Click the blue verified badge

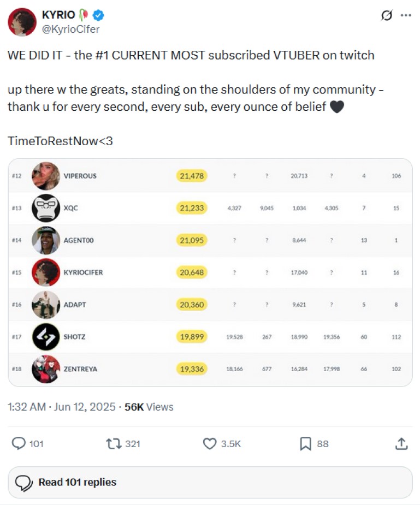coord(99,15)
